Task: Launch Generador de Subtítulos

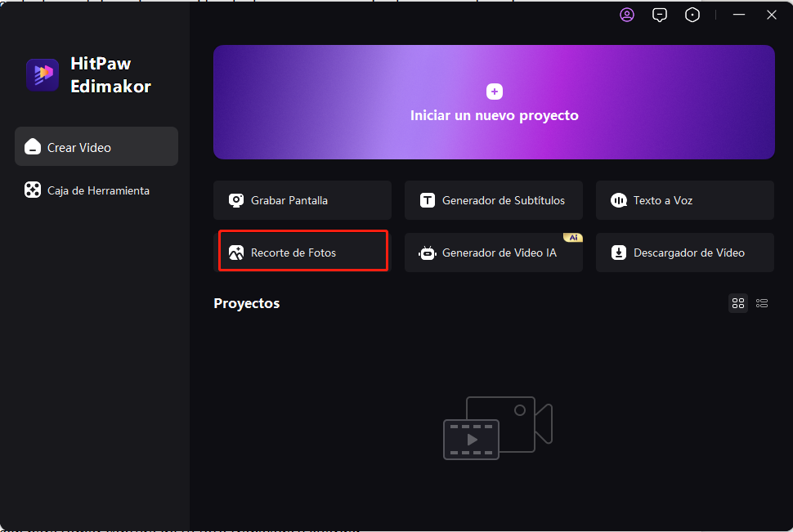Action: [x=502, y=200]
